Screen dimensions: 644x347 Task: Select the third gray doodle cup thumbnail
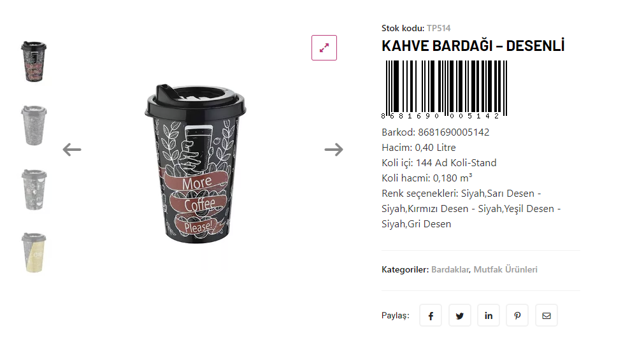pyautogui.click(x=34, y=189)
